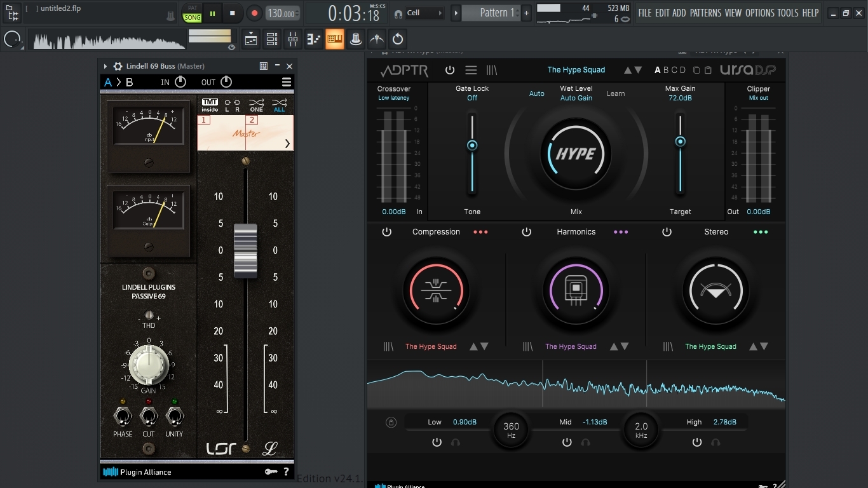Collapse Lindell plugin window menu arrow

tap(105, 66)
